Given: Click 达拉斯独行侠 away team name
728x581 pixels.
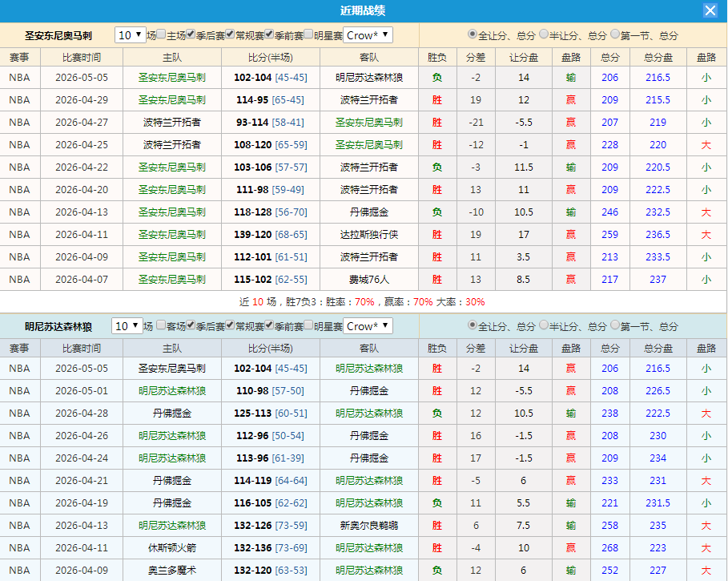Looking at the screenshot, I should click(368, 235).
